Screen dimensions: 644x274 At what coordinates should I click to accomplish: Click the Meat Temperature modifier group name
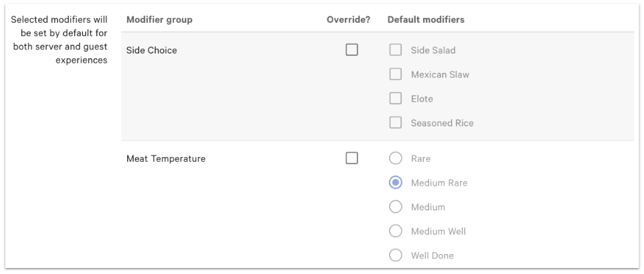(x=166, y=159)
